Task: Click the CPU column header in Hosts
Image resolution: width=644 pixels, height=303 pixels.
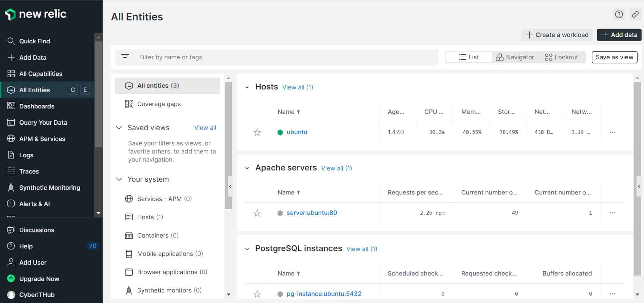Action: coord(434,112)
